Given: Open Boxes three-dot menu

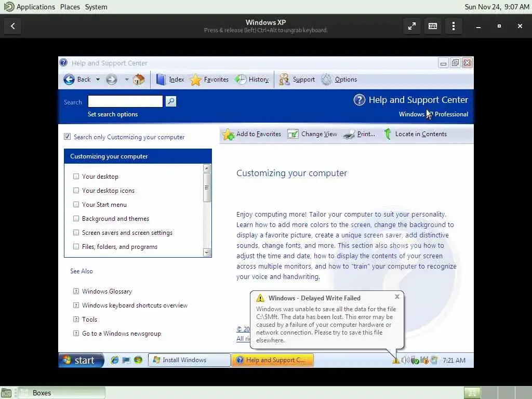Looking at the screenshot, I should point(454,26).
